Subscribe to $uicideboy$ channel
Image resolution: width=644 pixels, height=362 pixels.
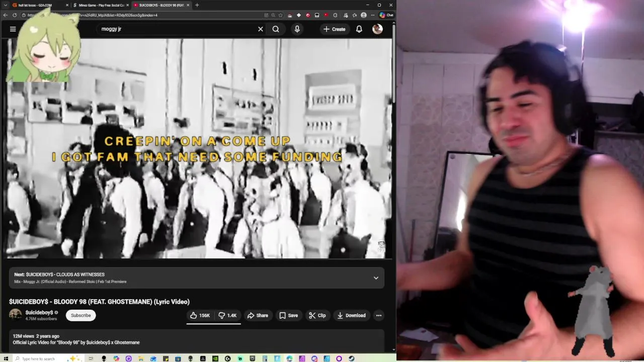tap(80, 315)
